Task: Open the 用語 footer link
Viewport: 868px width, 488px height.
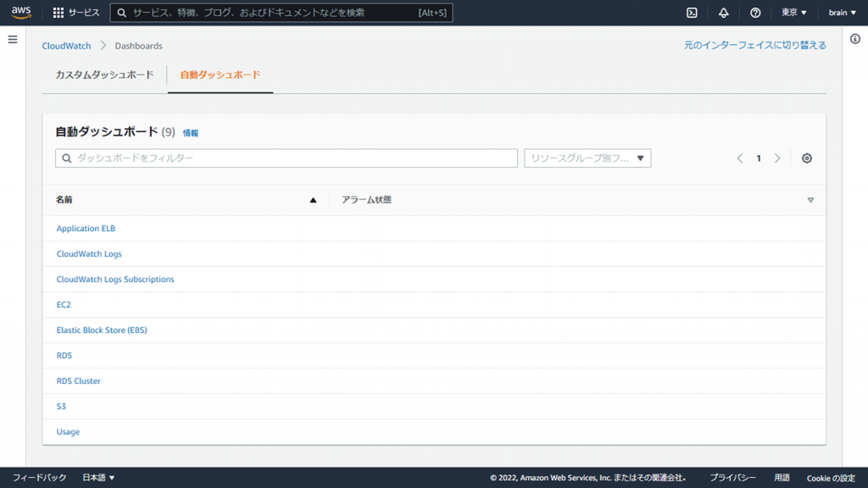Action: (782, 478)
